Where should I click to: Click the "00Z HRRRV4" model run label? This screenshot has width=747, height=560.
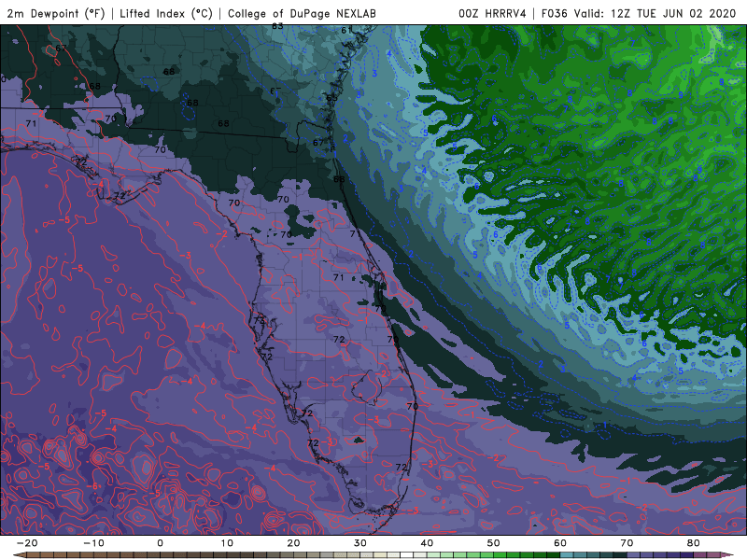point(492,13)
